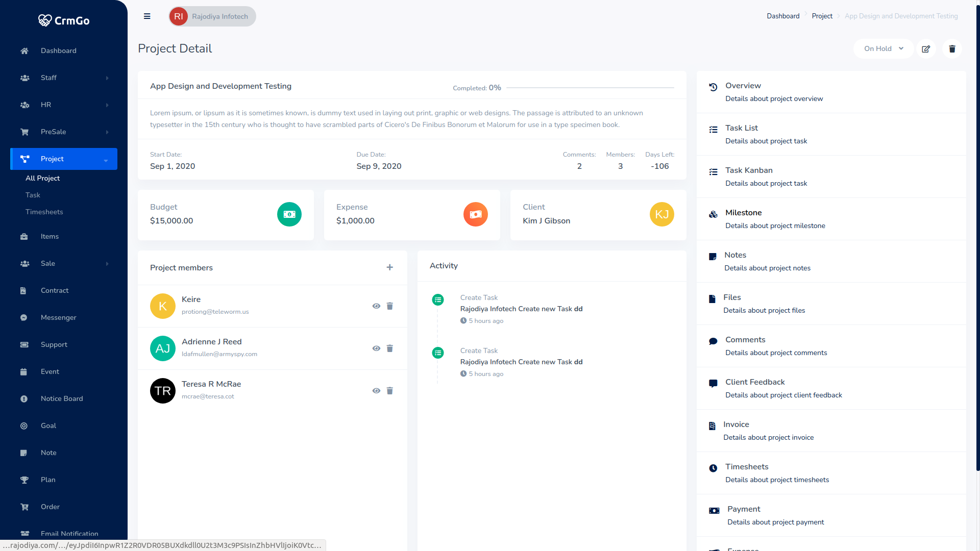This screenshot has height=551, width=980.
Task: Go to Dashboard via breadcrumb link
Action: 783,16
